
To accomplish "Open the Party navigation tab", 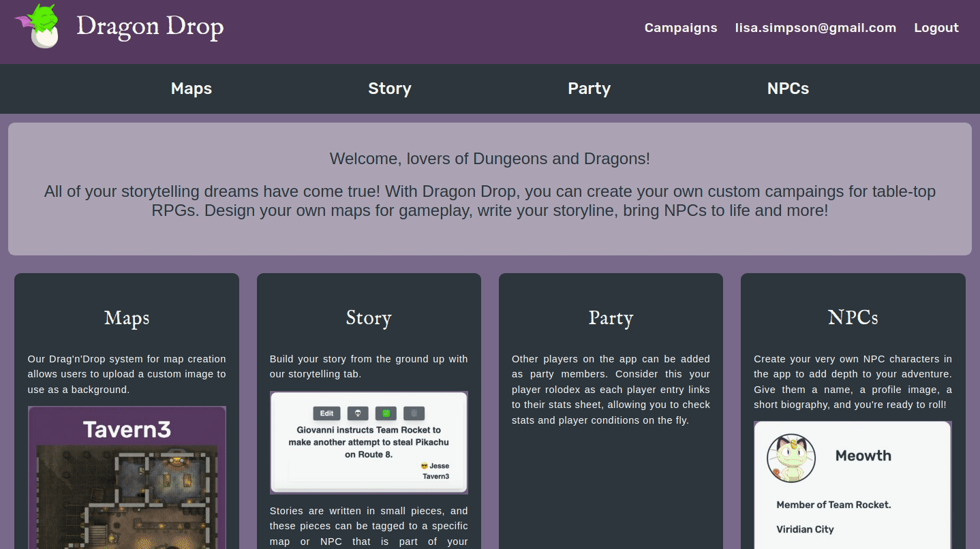I will point(589,89).
